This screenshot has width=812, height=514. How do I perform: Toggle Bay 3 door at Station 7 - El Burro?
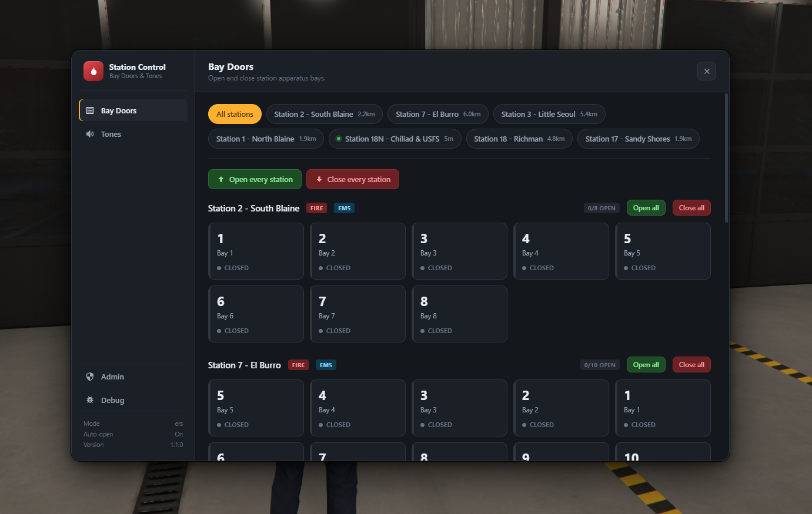[459, 408]
